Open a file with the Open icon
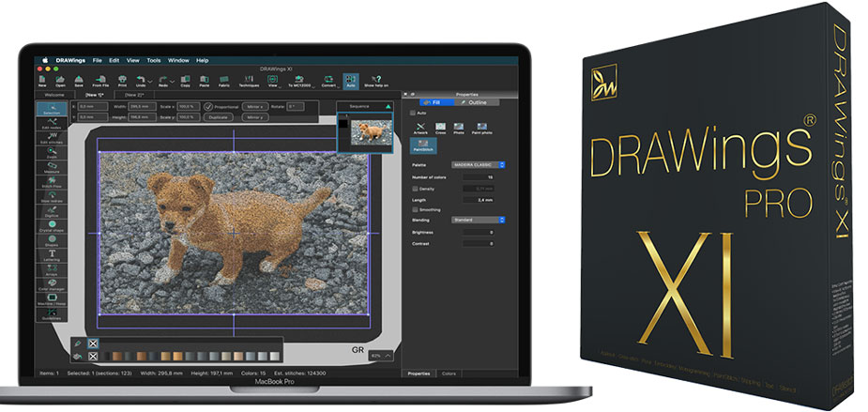This screenshot has width=868, height=412. point(60,82)
